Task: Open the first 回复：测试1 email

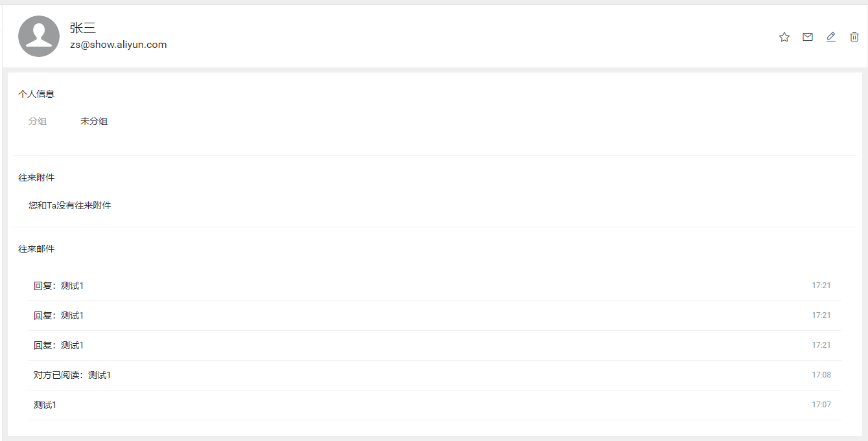Action: pyautogui.click(x=59, y=286)
